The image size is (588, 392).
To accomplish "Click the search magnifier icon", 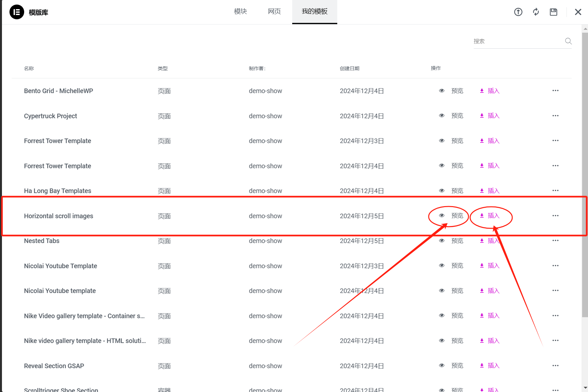I will click(x=568, y=41).
